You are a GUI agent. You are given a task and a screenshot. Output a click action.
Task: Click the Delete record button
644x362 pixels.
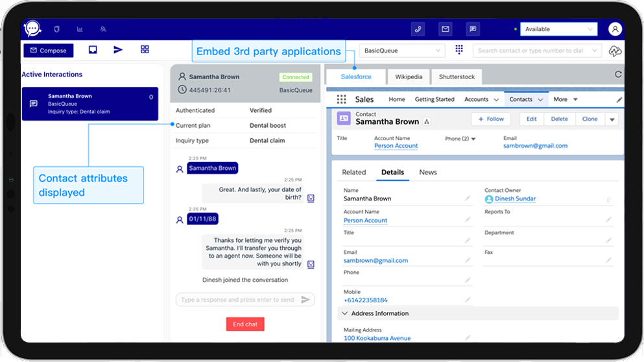[x=560, y=119]
